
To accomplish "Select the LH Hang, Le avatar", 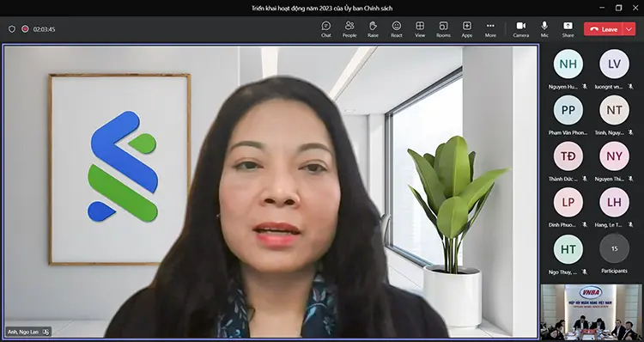I will tap(614, 202).
